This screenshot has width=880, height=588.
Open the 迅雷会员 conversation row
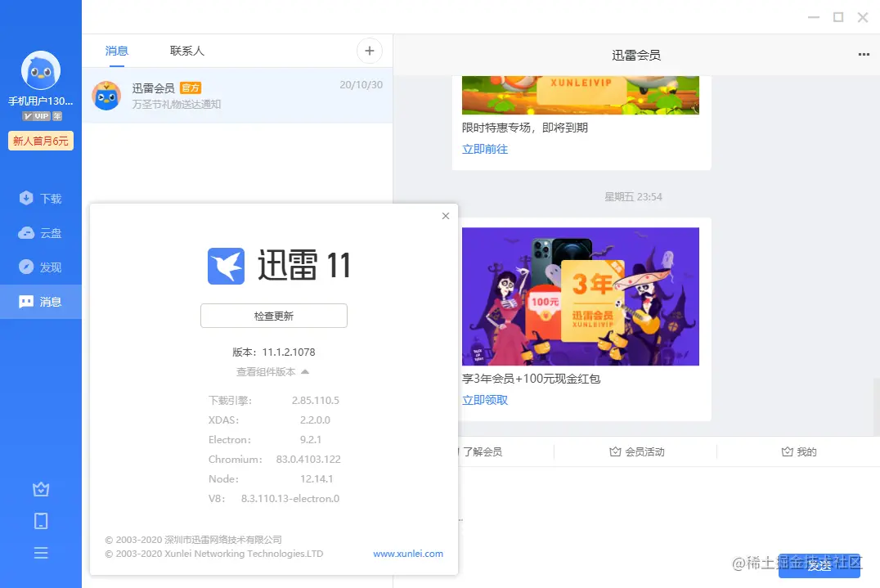pyautogui.click(x=237, y=96)
